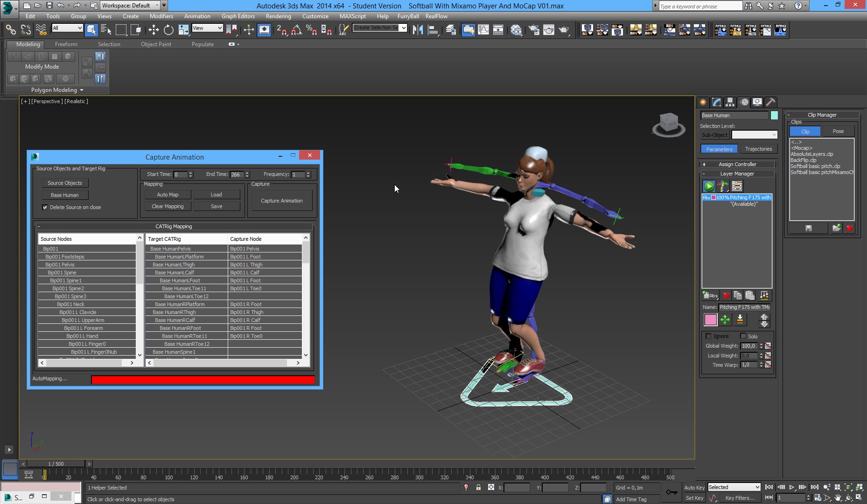Choose the Select and Move tool
Screen dimensions: 867x504
(x=154, y=30)
